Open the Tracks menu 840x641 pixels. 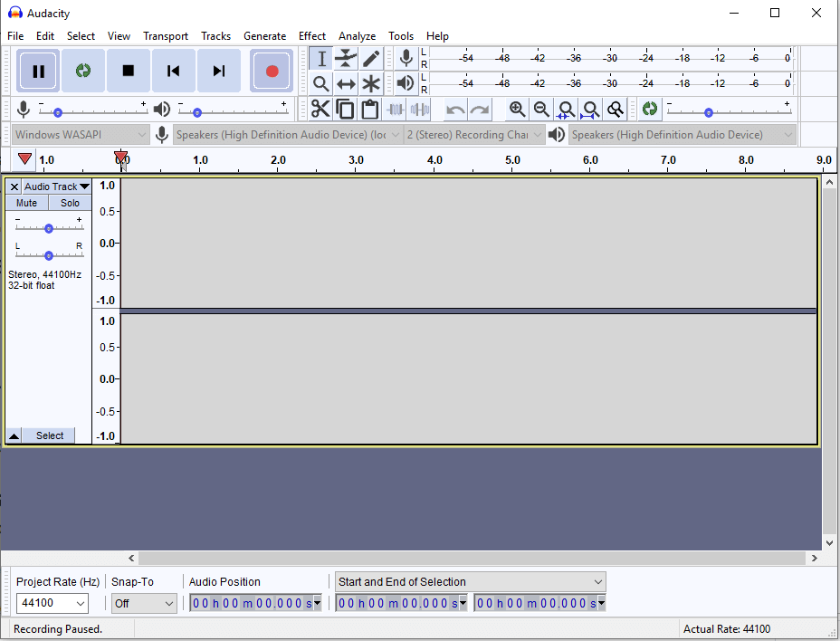click(216, 36)
